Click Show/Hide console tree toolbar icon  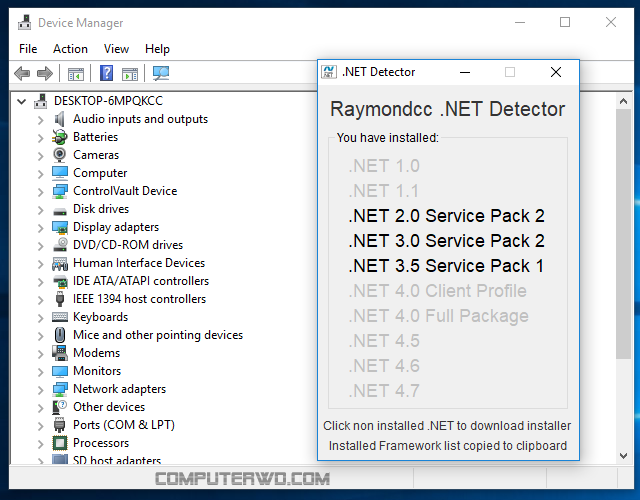coord(76,73)
